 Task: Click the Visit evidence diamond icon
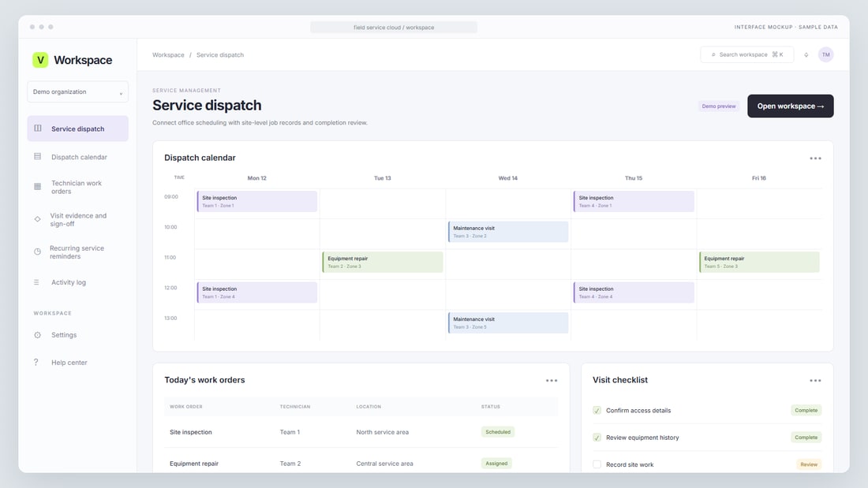38,219
